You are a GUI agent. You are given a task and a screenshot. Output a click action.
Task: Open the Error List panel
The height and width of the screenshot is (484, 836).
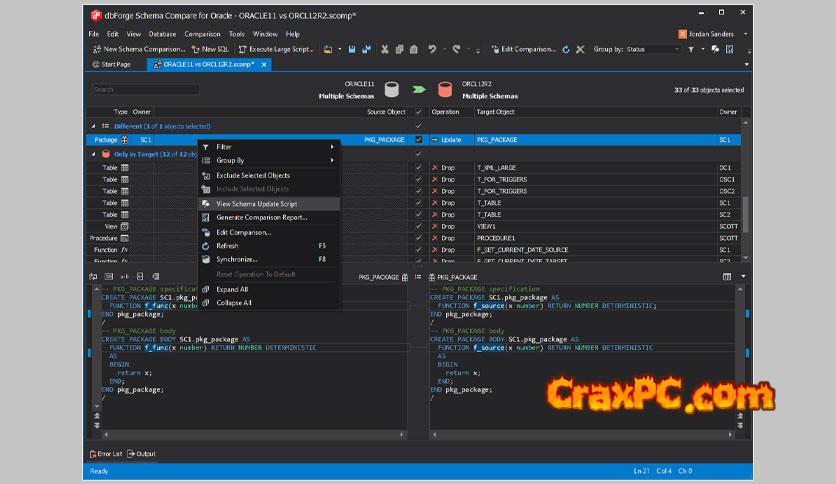point(104,454)
